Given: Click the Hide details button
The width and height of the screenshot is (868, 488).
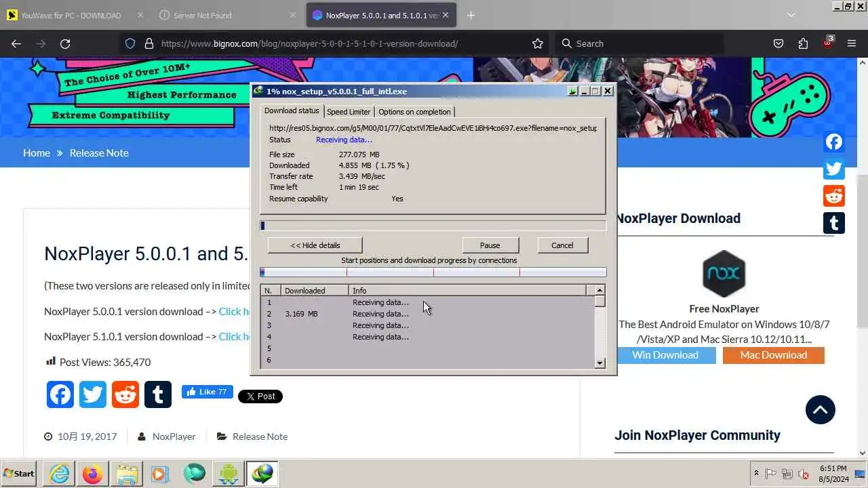Looking at the screenshot, I should click(315, 245).
